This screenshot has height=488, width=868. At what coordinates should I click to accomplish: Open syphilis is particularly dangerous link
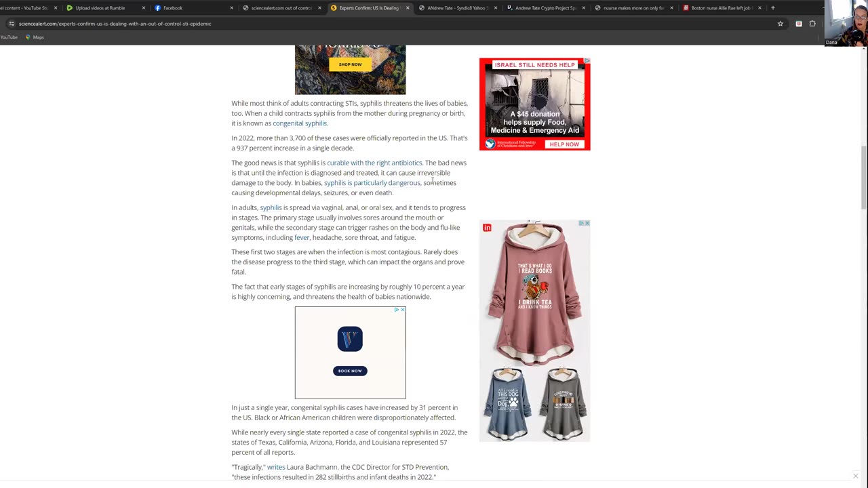[372, 182]
